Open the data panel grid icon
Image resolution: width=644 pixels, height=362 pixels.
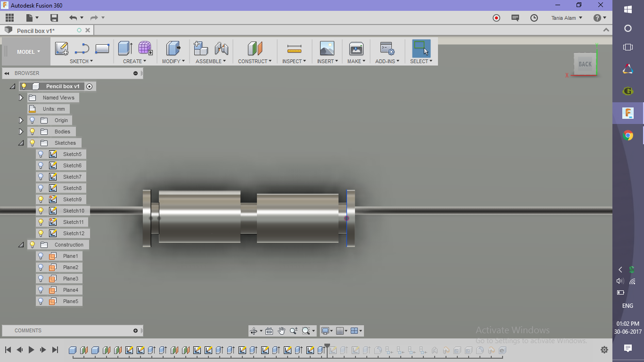(x=10, y=18)
